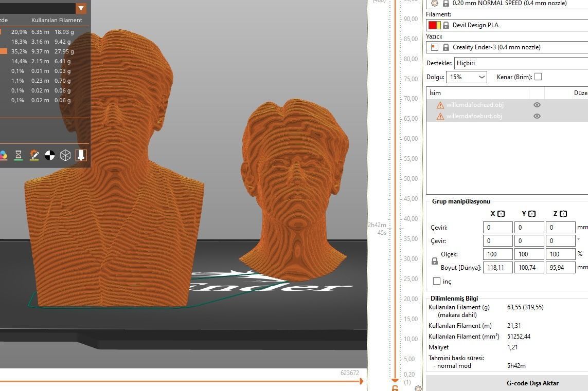Click the Çevir Z rotation field
Image resolution: width=588 pixels, height=391 pixels.
tap(560, 241)
